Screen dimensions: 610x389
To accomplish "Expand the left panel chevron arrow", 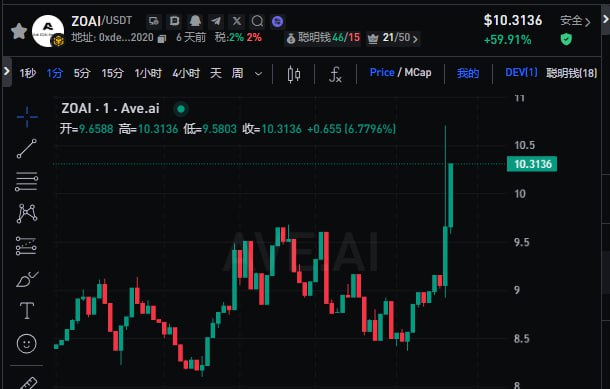I will click(x=7, y=71).
